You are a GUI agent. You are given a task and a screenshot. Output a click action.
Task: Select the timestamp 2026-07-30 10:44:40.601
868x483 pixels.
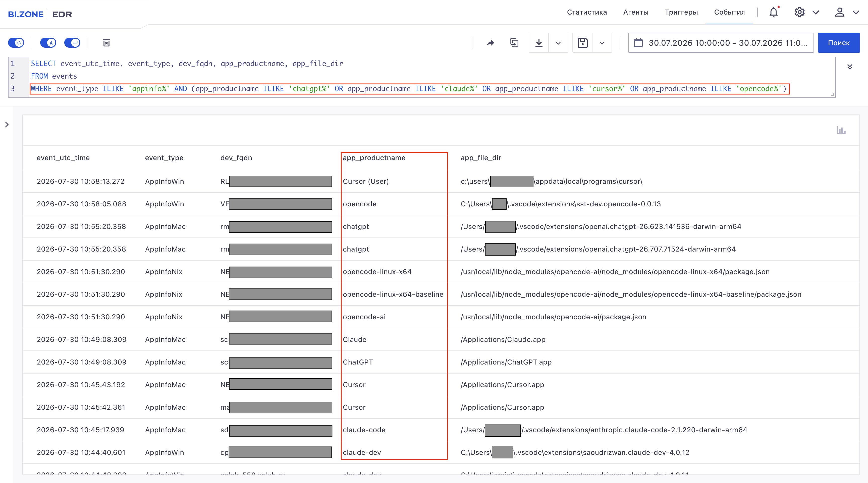[81, 452]
